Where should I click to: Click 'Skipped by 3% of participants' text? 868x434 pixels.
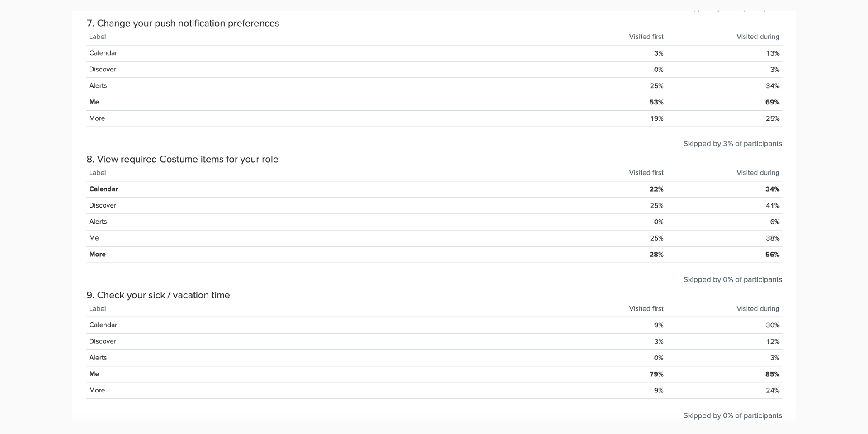pos(732,144)
